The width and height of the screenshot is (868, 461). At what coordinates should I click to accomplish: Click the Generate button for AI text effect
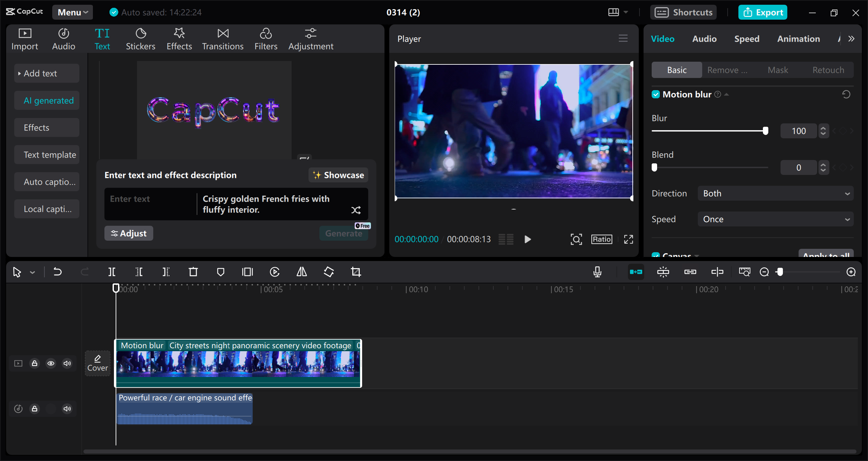click(x=343, y=233)
